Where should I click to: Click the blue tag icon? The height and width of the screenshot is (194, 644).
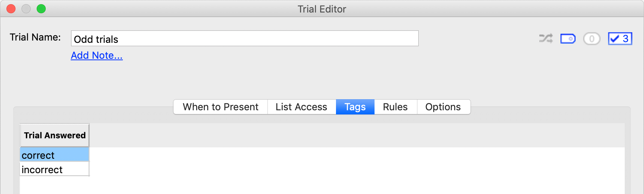[568, 39]
